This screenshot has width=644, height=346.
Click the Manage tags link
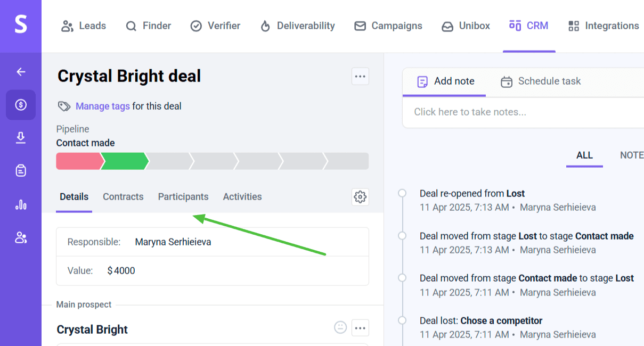pos(102,106)
